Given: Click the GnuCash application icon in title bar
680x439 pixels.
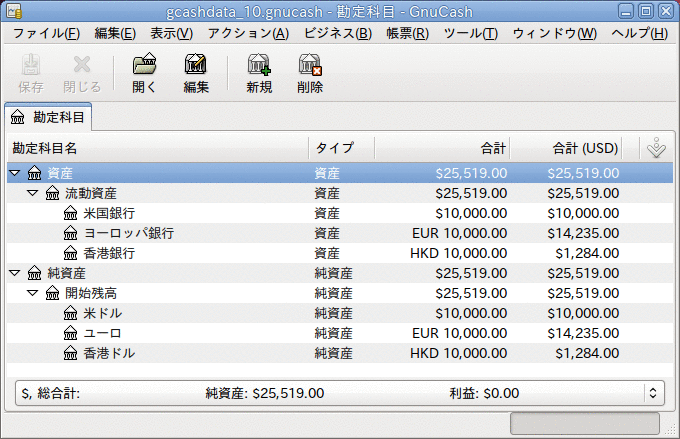Looking at the screenshot, I should click(14, 11).
